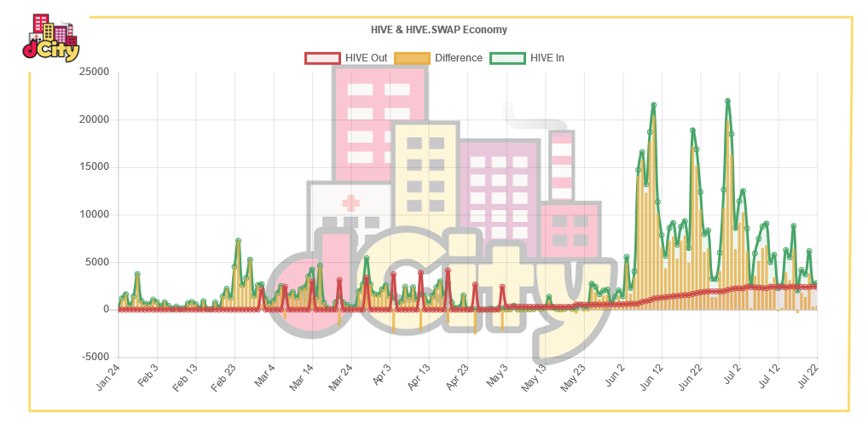Toggle the HIVE Out legend label

pos(366,58)
